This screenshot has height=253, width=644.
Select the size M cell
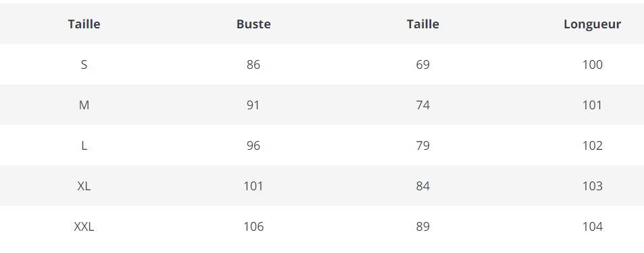tap(84, 105)
